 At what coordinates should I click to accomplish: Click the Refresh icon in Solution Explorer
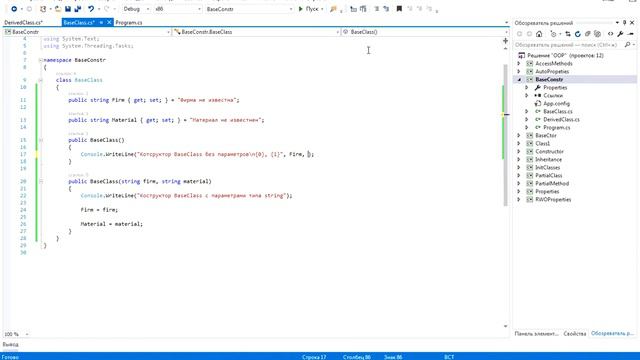pos(578,34)
